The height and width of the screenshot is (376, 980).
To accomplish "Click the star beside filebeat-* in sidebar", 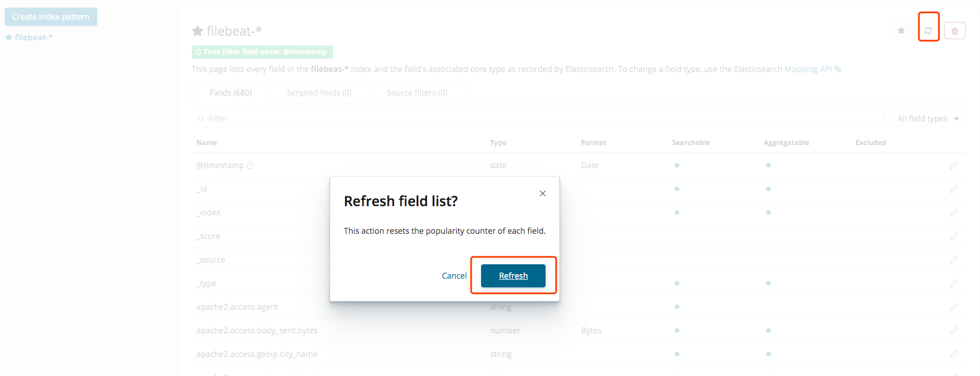I will tap(9, 37).
